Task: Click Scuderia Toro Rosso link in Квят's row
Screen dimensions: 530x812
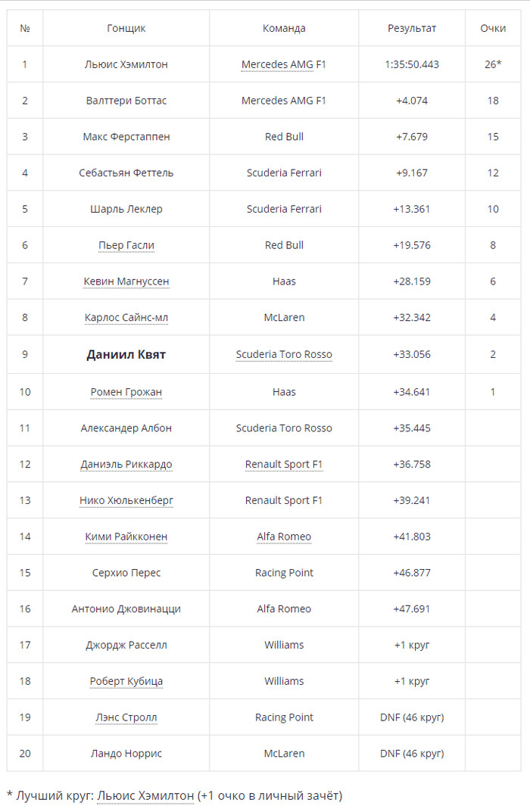Action: coord(284,355)
